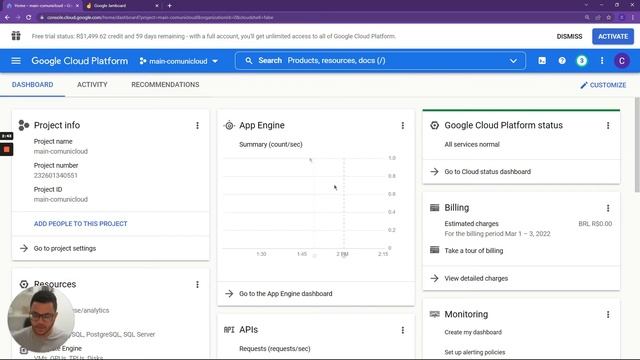Viewport: 640px width, 360px height.
Task: Go back with the browser back arrow
Action: click(7, 18)
